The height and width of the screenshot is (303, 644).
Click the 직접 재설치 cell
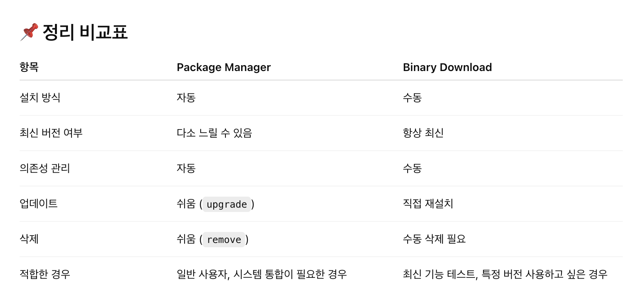coord(428,204)
